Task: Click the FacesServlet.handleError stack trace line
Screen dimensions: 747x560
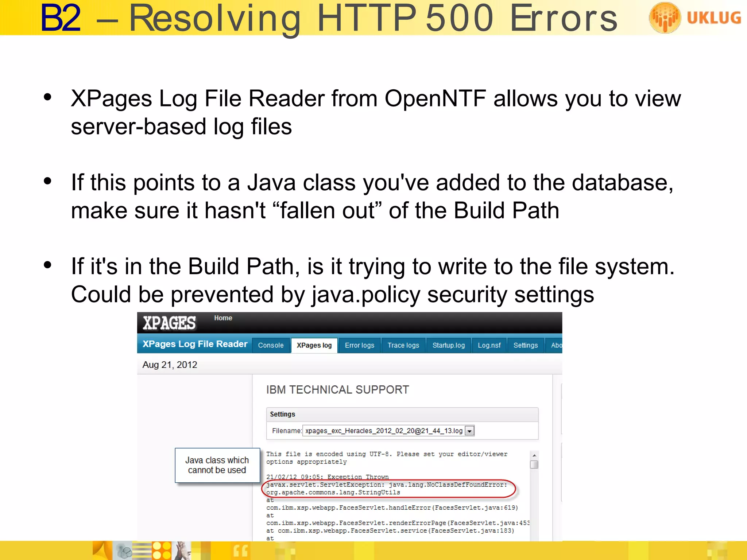Action: click(392, 508)
